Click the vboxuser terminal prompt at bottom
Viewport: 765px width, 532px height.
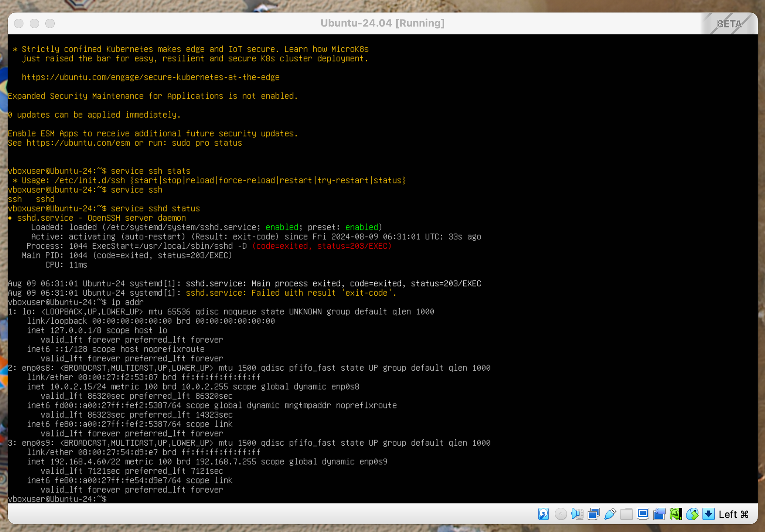click(x=57, y=499)
